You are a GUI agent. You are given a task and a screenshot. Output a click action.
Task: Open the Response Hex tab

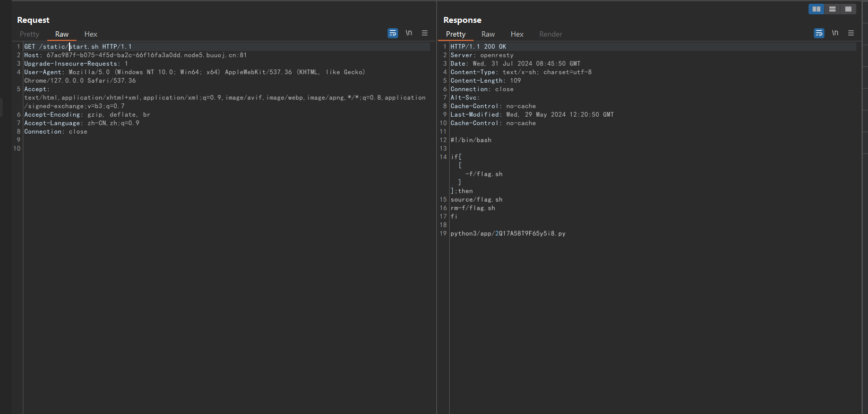coord(517,34)
